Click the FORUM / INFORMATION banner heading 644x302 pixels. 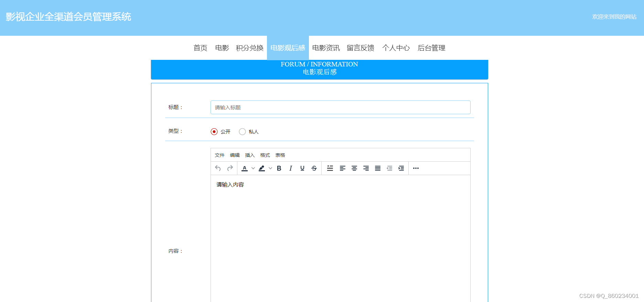pos(319,64)
